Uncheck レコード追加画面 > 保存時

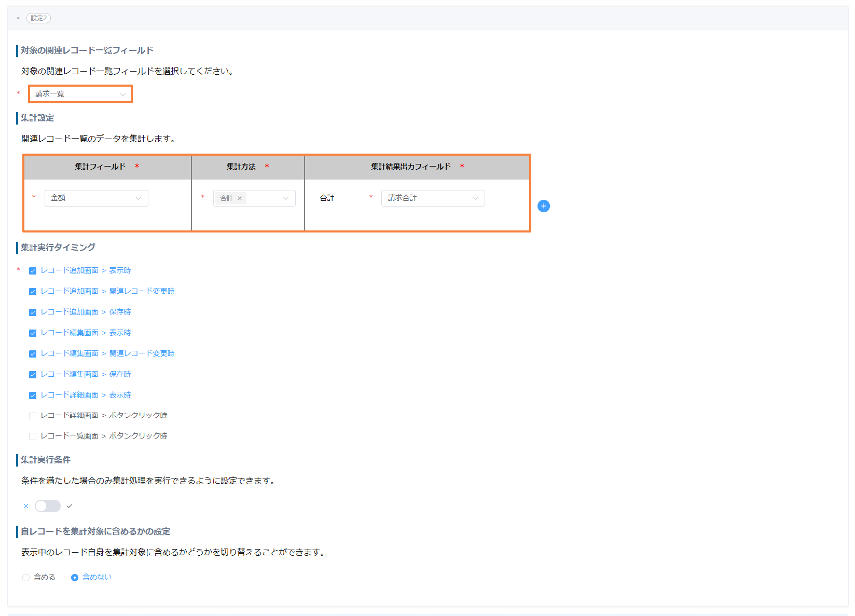coord(33,312)
